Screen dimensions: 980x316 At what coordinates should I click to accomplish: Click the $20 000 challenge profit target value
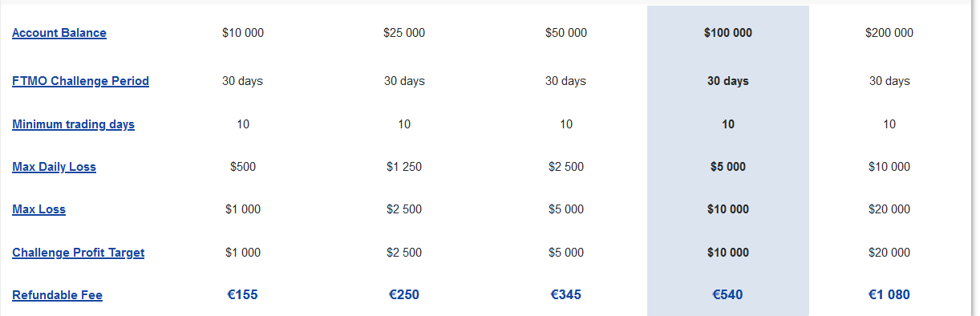[x=889, y=253]
